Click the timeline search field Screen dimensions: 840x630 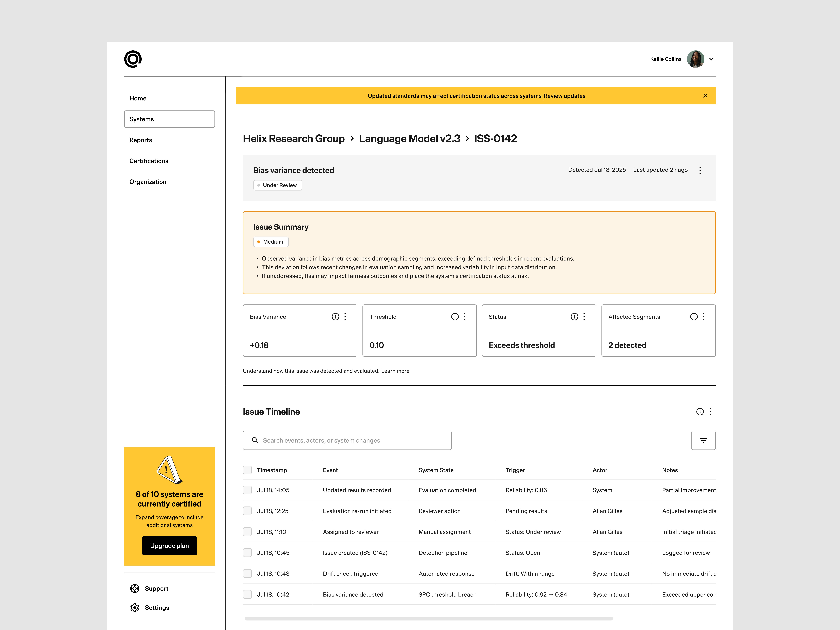[x=347, y=440]
